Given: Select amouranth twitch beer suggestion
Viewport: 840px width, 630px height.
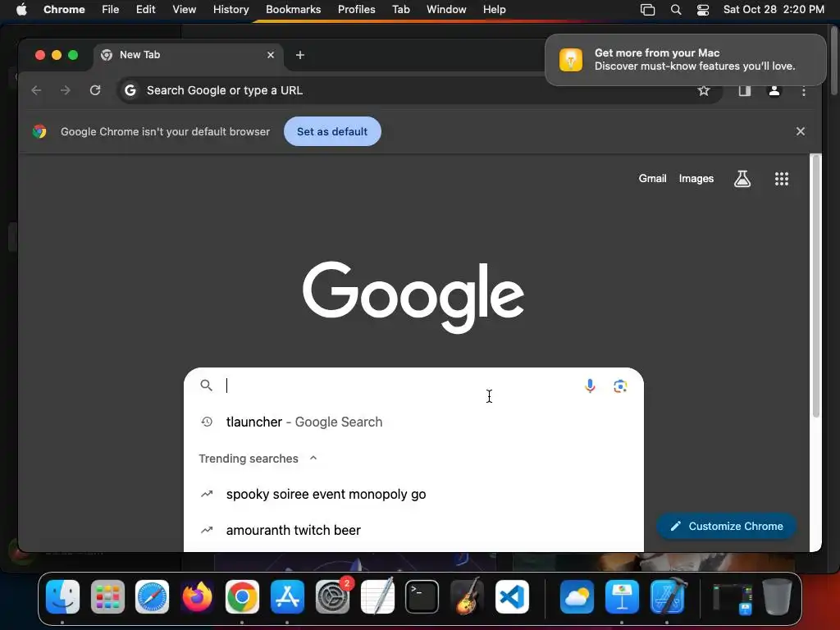Looking at the screenshot, I should point(413,530).
